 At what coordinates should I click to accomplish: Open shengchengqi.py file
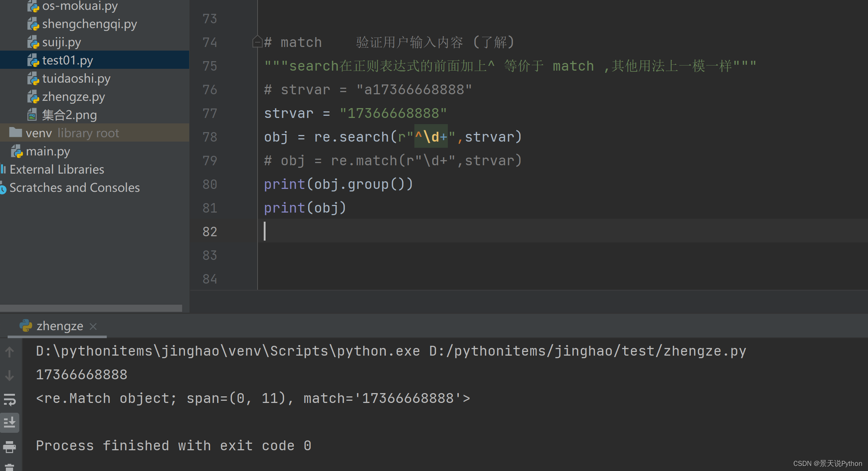pos(89,24)
